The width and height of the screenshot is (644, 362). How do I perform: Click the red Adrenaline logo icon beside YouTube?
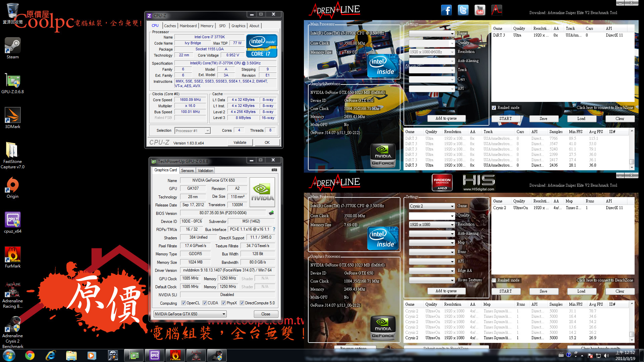496,10
